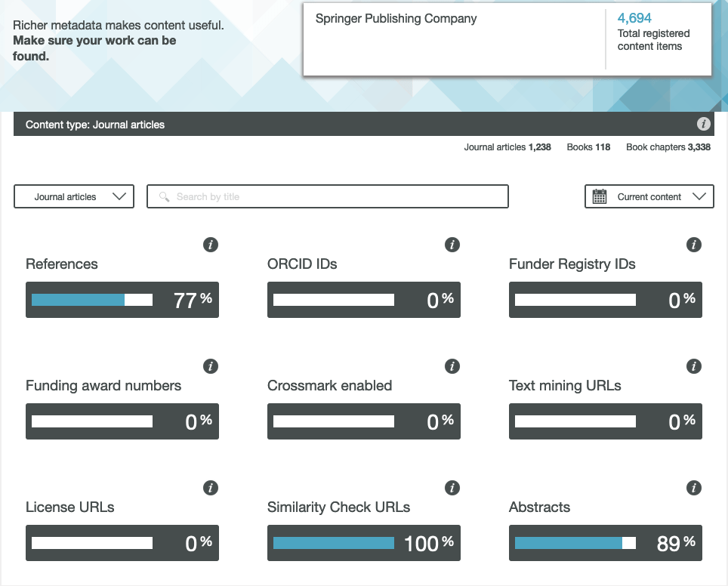728x586 pixels.
Task: Click the Funder Registry IDs 0% bar
Action: (606, 300)
